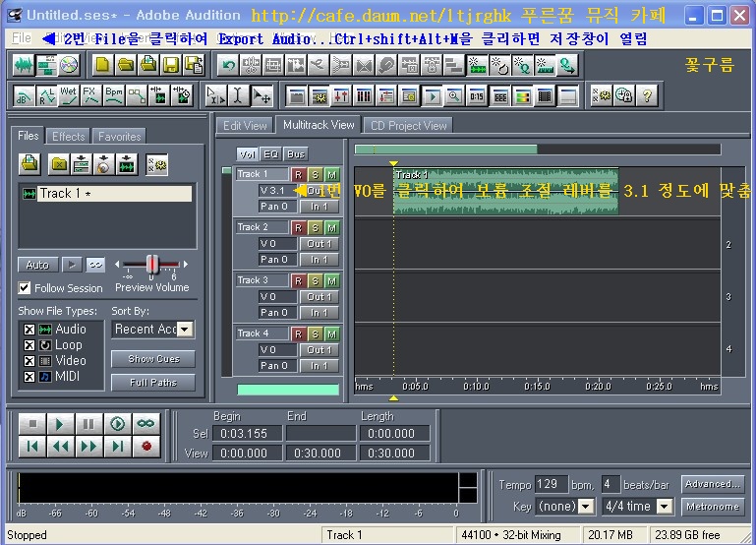Open the Effects tab in side panel
This screenshot has width=756, height=545.
(68, 137)
